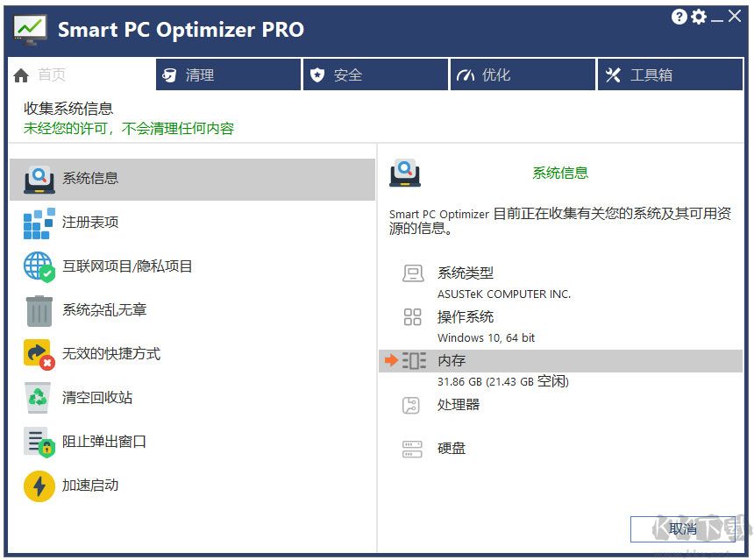Open the 安全 security tab
This screenshot has height=560, width=754.
click(375, 74)
